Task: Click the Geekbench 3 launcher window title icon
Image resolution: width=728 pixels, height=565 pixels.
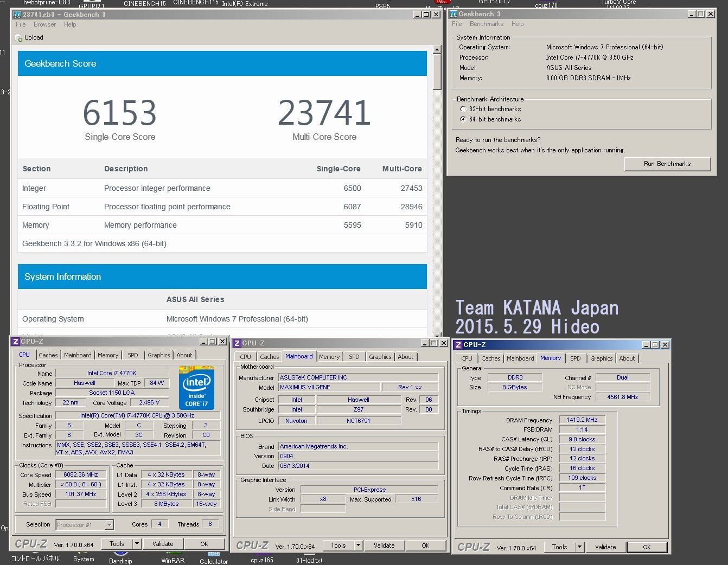Action: [454, 14]
